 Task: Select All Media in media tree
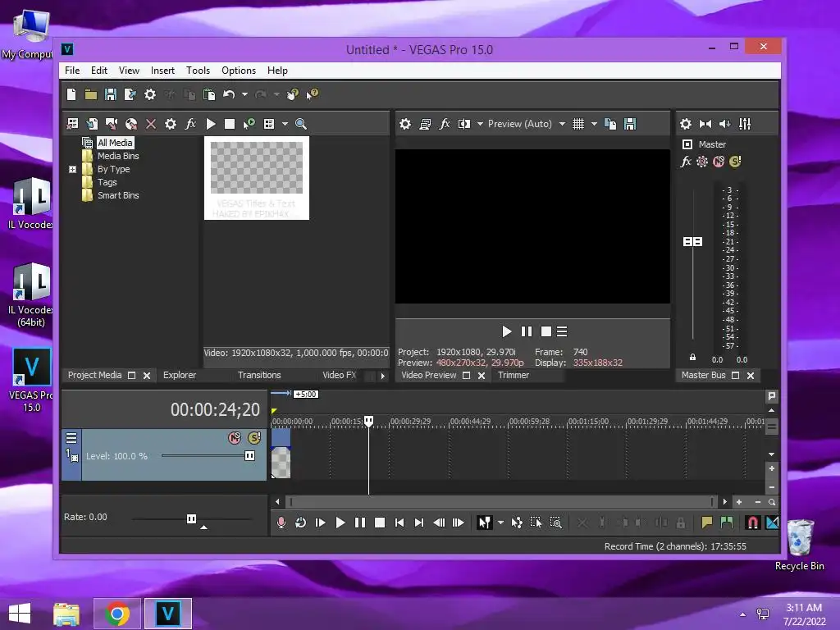coord(115,143)
